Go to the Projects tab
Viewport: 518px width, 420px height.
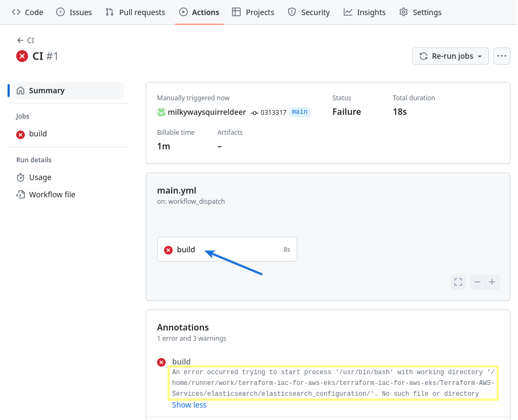click(253, 12)
